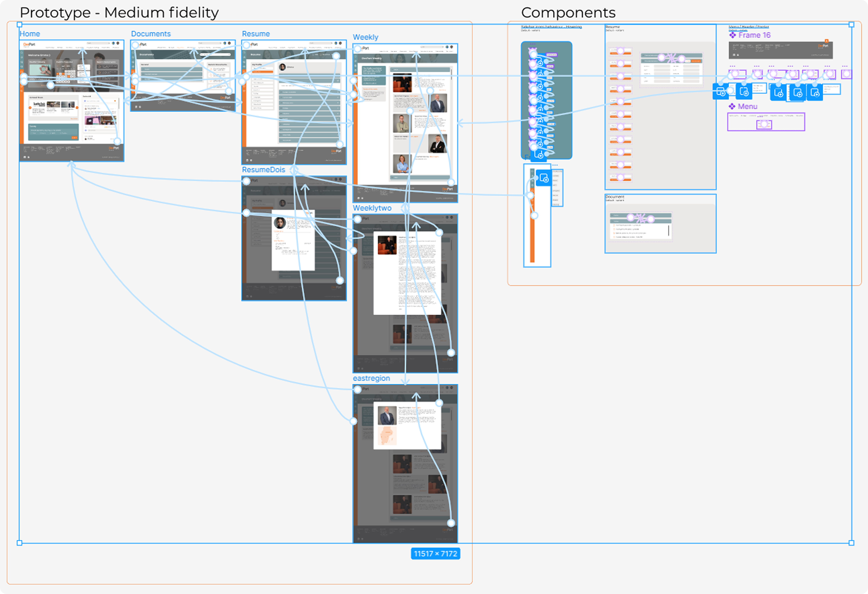Select the Weekly frame label
Image resolution: width=868 pixels, height=594 pixels.
click(x=365, y=37)
